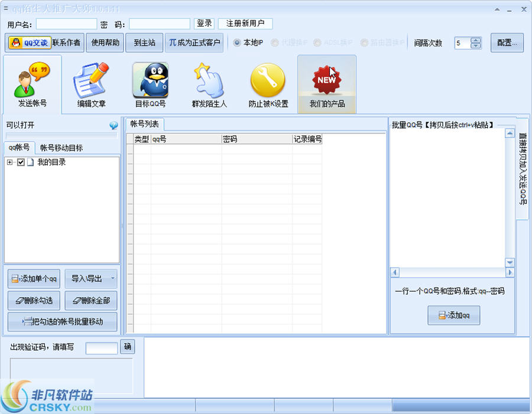Go to main site via 到主站
Screen dimensions: 532x414
click(x=145, y=43)
